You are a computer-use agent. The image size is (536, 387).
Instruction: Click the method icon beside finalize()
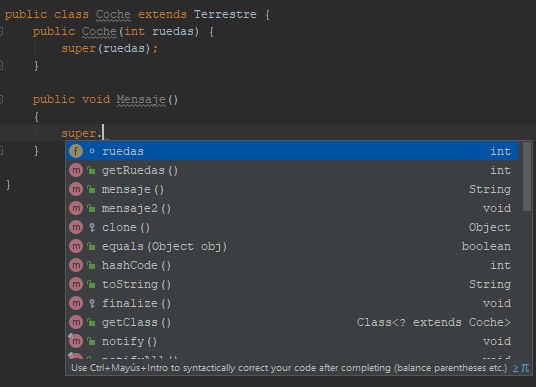click(76, 303)
